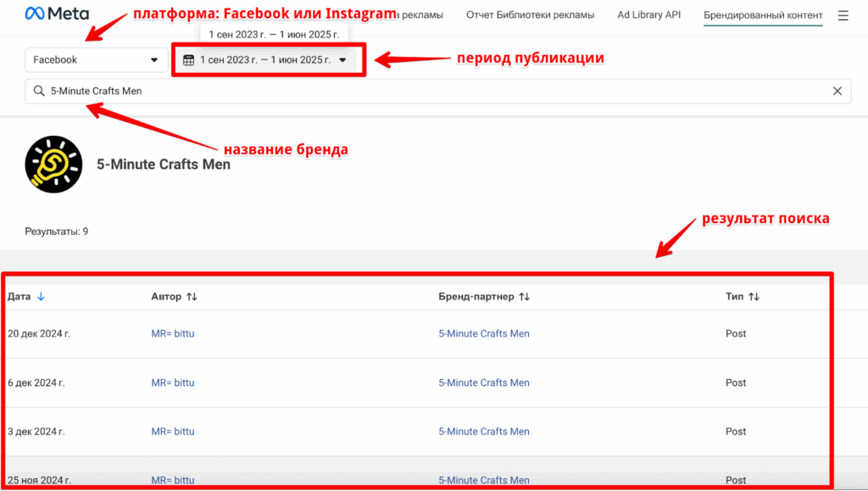
Task: Click the Meta logo
Action: coord(57,14)
